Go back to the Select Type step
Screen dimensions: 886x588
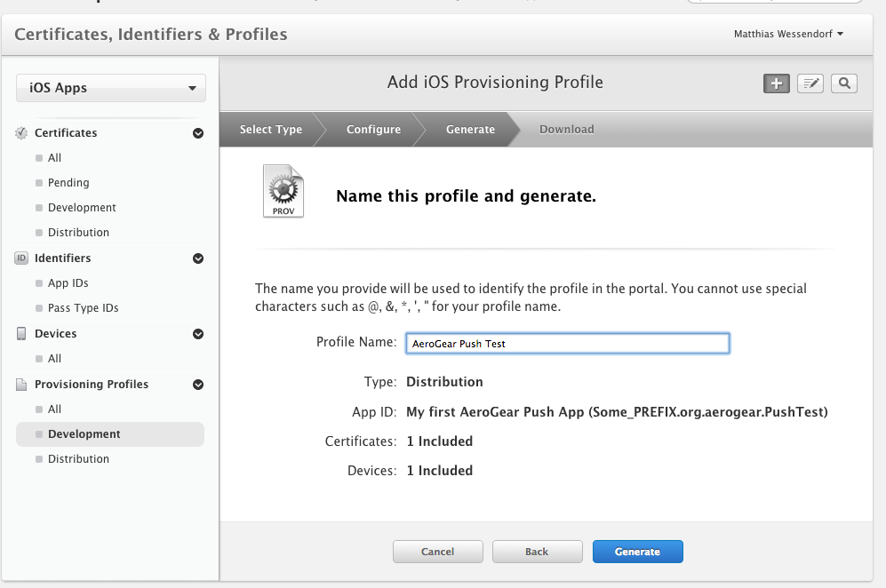270,129
